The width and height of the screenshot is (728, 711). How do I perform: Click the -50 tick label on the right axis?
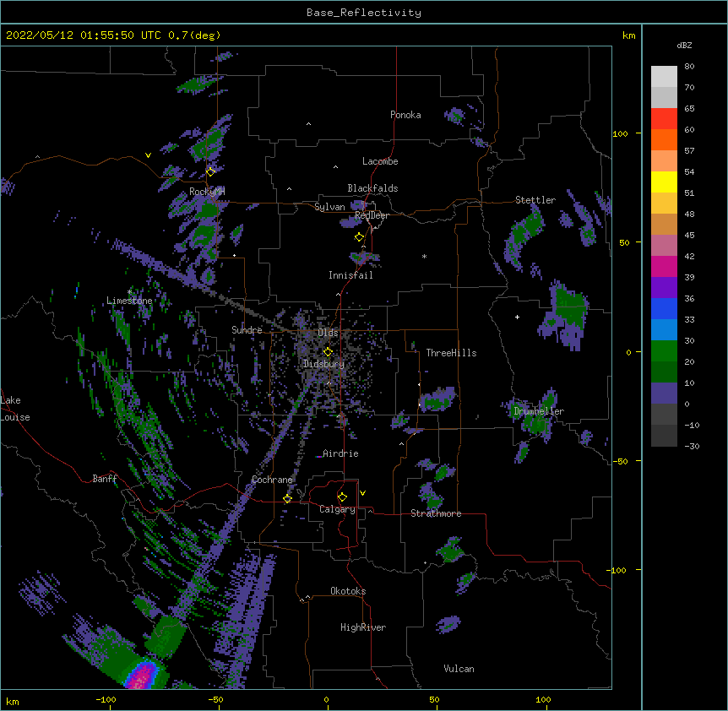click(x=620, y=461)
